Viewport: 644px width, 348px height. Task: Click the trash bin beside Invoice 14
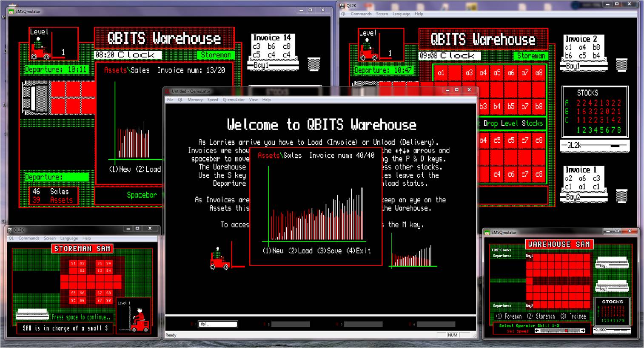(x=313, y=64)
